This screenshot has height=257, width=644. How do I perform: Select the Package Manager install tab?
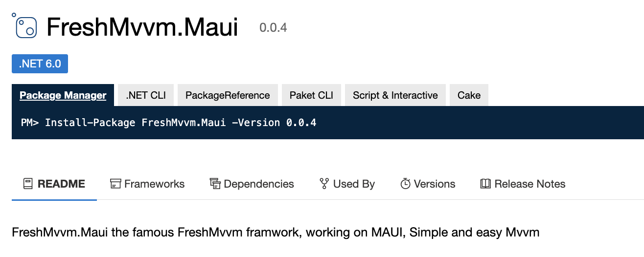(x=63, y=95)
